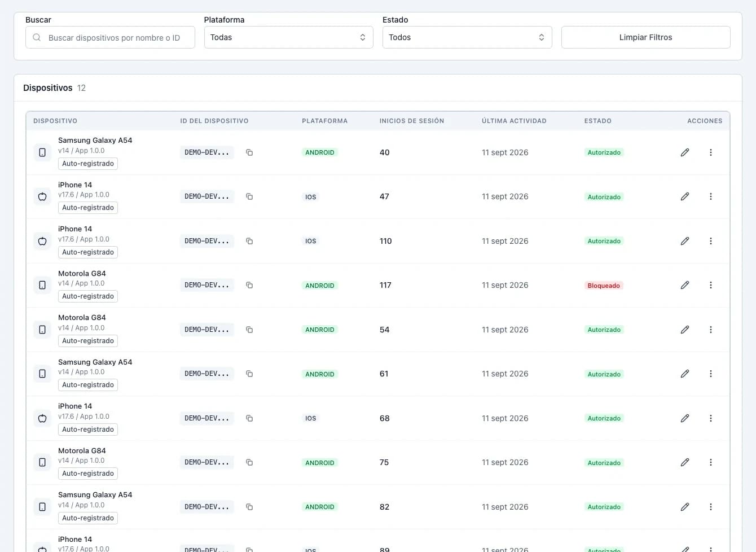Select the session count 68

click(x=385, y=418)
